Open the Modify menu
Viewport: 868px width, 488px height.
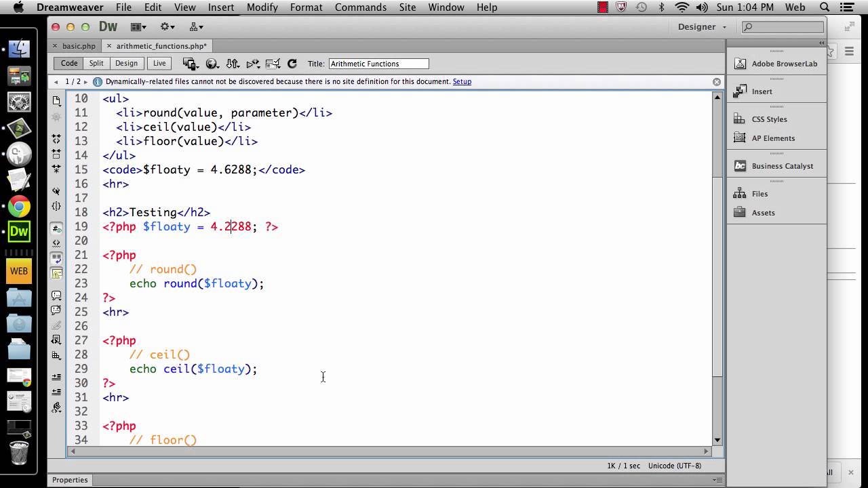click(x=262, y=7)
